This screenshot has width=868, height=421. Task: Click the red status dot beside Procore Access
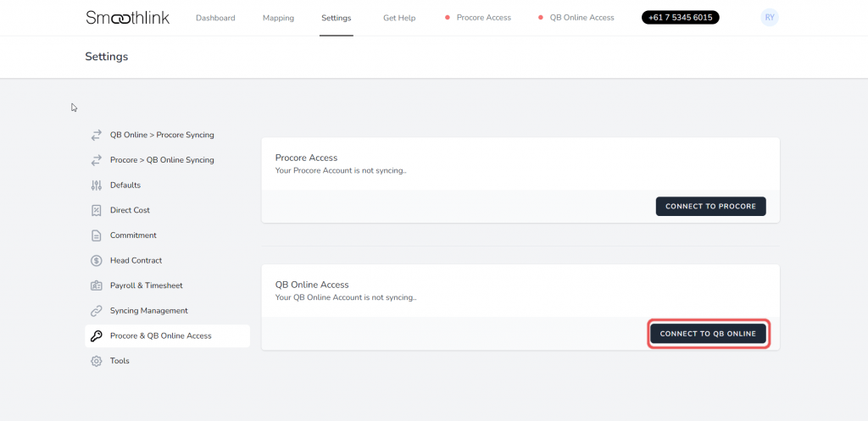point(448,18)
